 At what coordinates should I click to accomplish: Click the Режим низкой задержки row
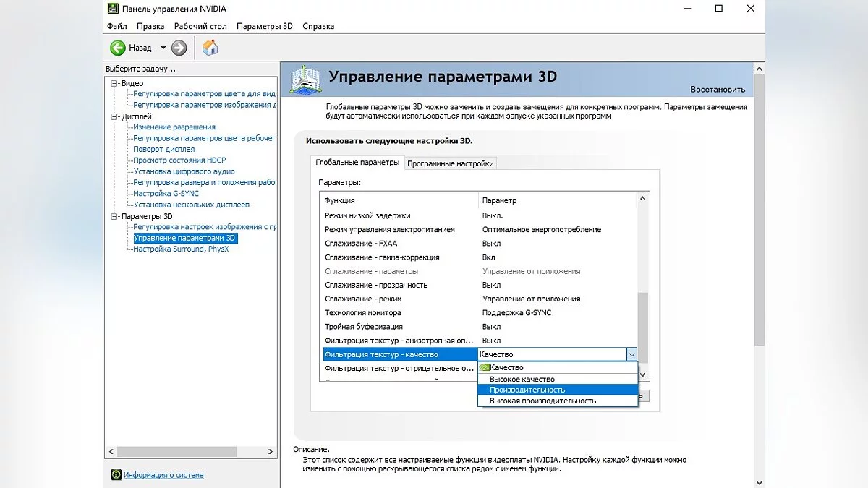tap(478, 215)
